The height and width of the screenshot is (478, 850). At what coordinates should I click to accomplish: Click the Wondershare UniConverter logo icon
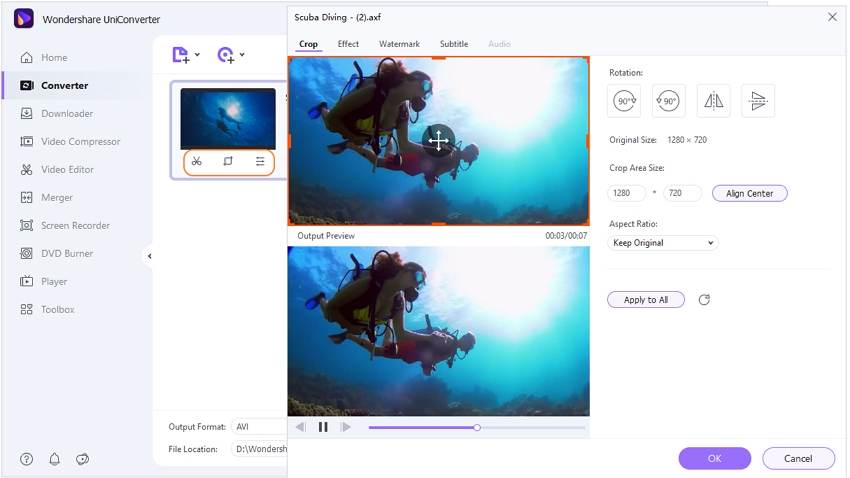24,19
